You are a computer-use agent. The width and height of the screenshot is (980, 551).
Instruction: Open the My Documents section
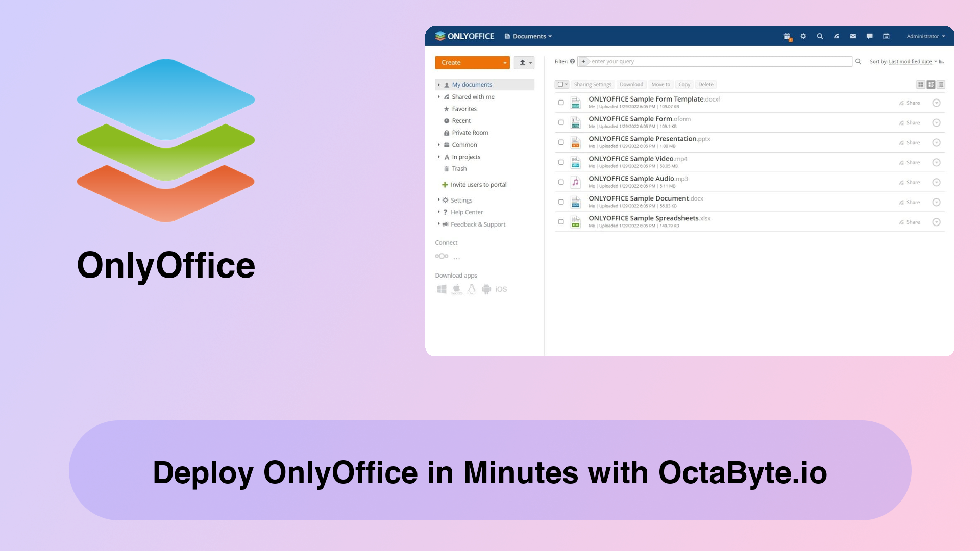coord(471,84)
